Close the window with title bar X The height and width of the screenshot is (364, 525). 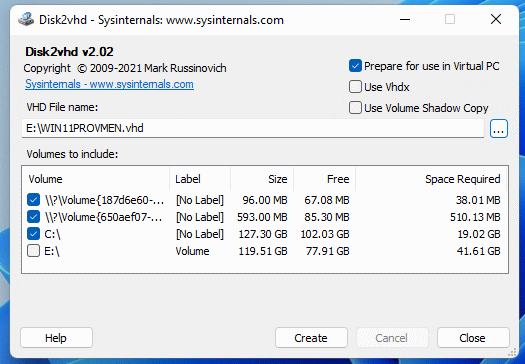coord(496,19)
